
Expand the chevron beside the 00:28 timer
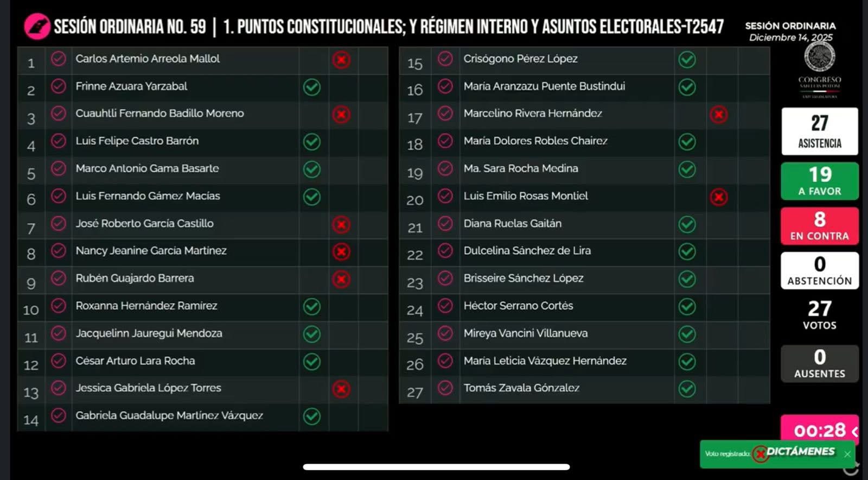(854, 431)
